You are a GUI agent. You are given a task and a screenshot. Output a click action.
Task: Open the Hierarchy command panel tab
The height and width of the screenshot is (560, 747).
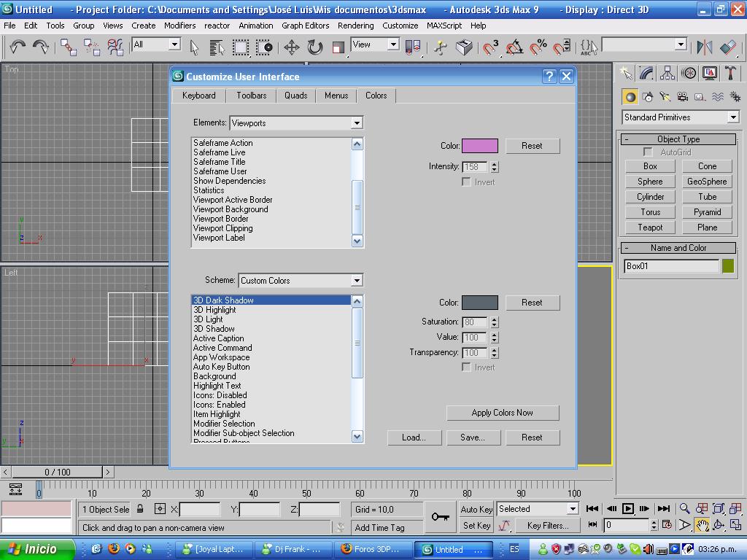coord(667,74)
